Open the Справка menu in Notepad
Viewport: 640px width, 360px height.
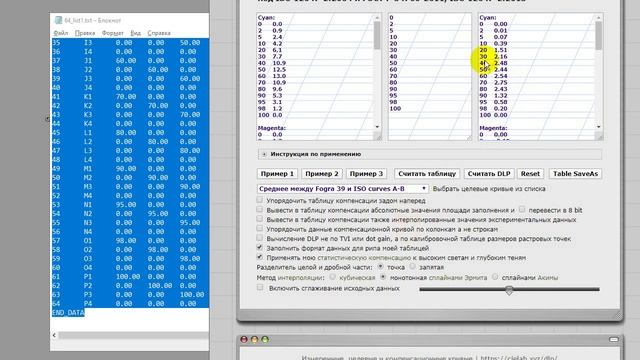coord(159,33)
